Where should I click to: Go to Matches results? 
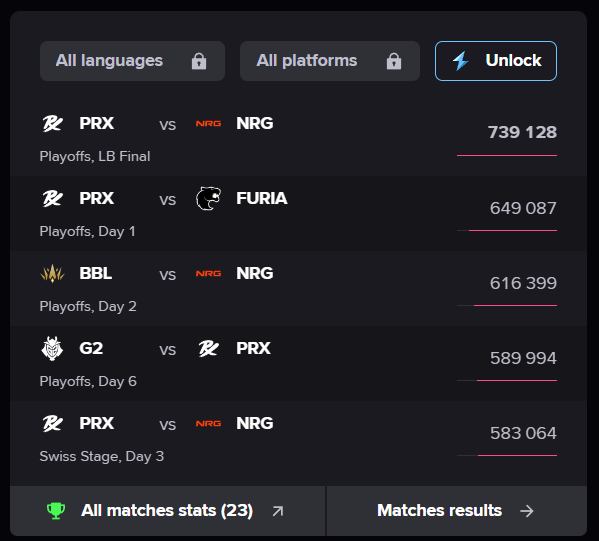point(457,511)
